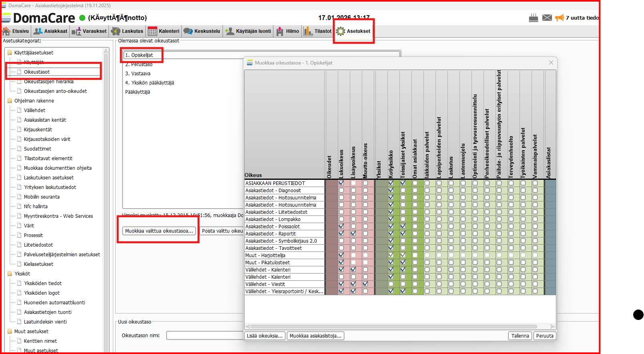This screenshot has height=354, width=644.
Task: Select the Asetukset settings tab
Action: 354,31
